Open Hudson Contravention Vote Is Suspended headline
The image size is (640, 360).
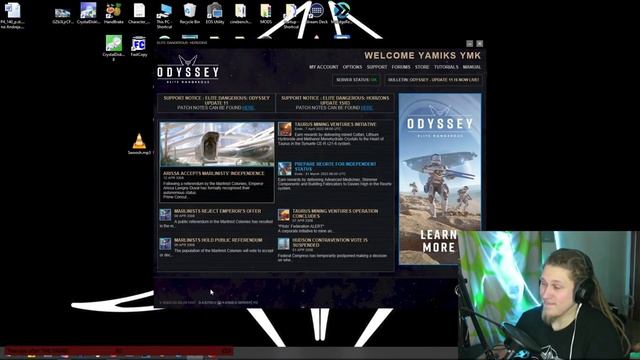click(x=330, y=242)
